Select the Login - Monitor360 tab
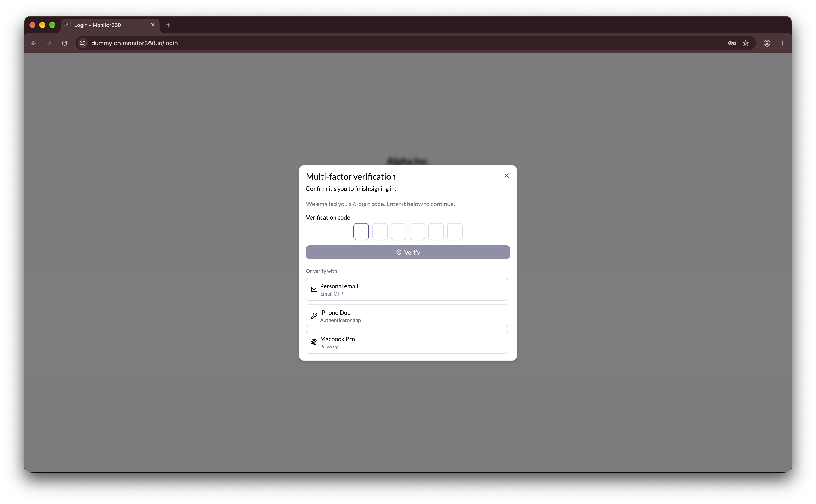The height and width of the screenshot is (504, 816). 110,25
